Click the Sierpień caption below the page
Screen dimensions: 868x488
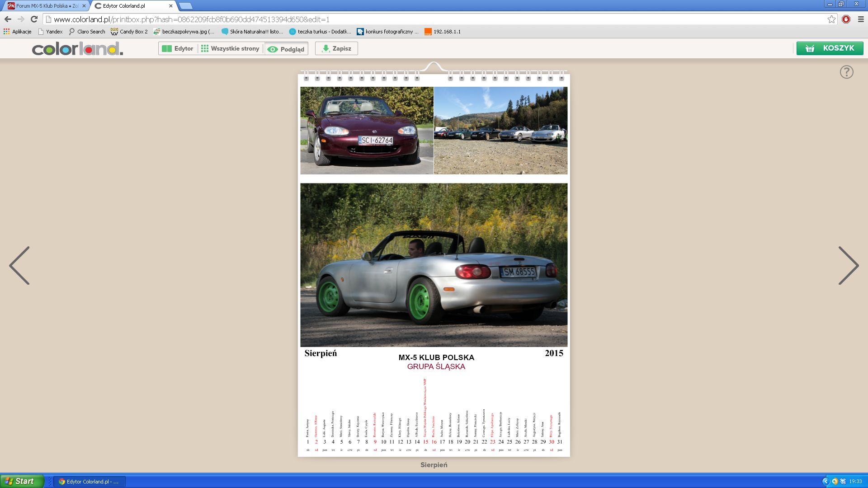pos(434,465)
